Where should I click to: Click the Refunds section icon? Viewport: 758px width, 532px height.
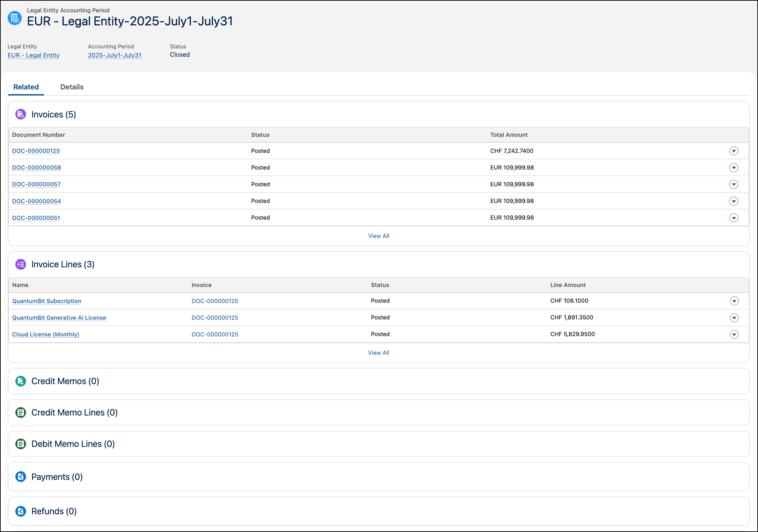tap(21, 511)
